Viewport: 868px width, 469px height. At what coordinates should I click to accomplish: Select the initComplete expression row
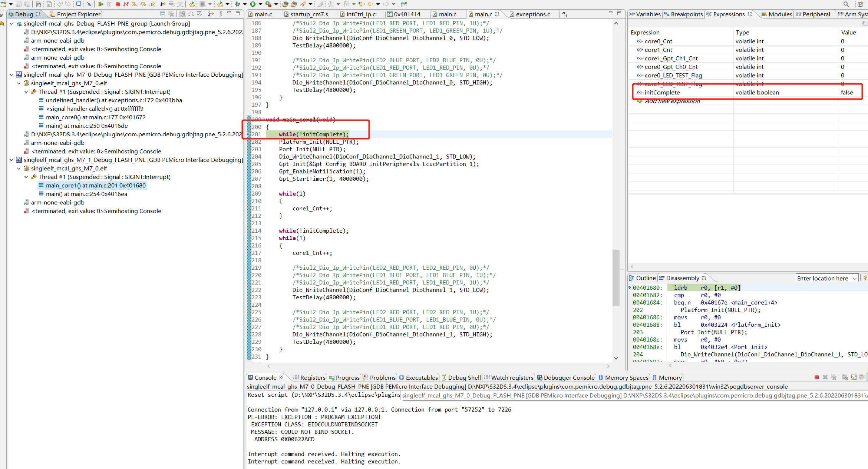coord(662,93)
